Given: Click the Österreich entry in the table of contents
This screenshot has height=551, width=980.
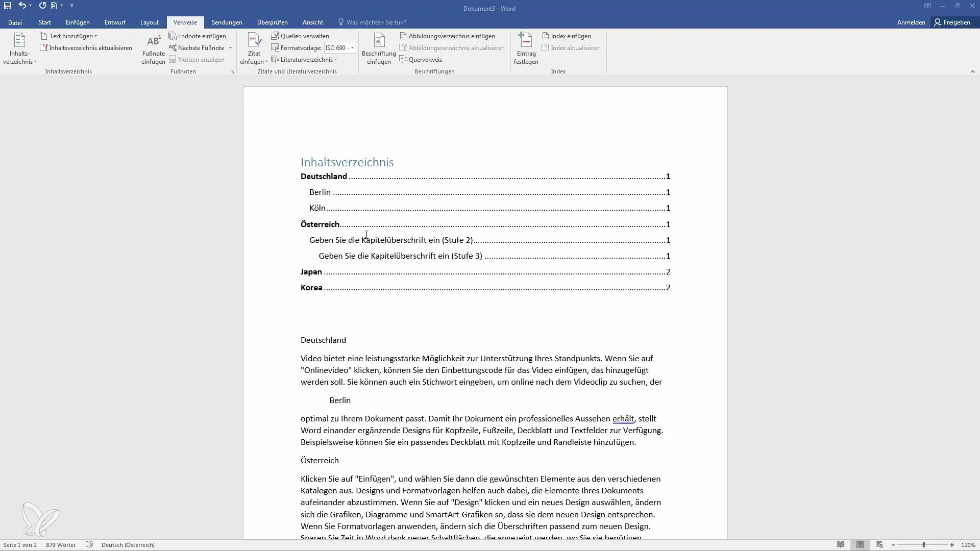Looking at the screenshot, I should [x=485, y=224].
